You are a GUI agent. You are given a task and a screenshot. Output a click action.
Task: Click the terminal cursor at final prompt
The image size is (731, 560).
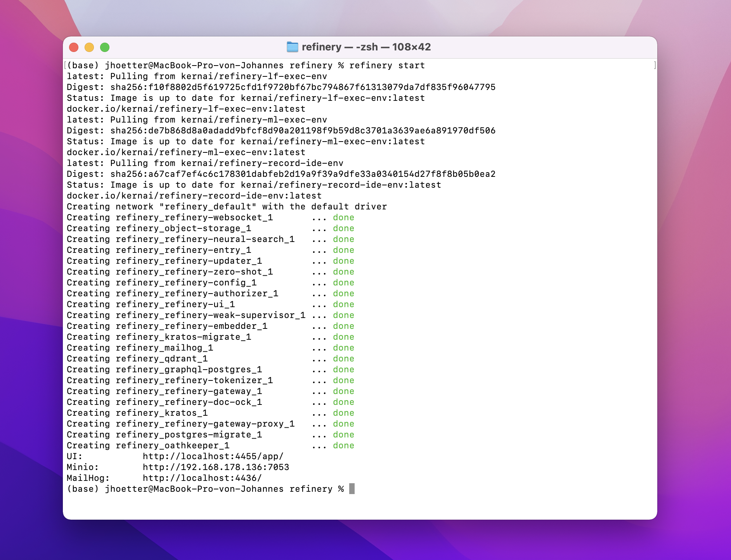[x=352, y=489]
